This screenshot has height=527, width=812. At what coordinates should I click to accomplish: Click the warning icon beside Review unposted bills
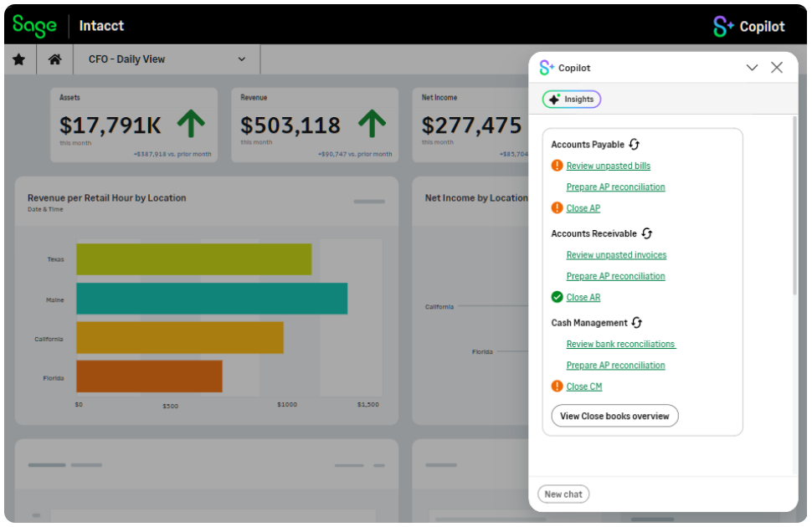(x=557, y=166)
